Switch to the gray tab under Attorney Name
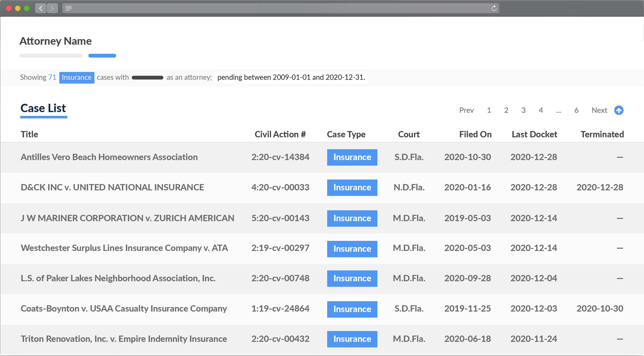Viewport: 644px width, 356px height. 50,56
